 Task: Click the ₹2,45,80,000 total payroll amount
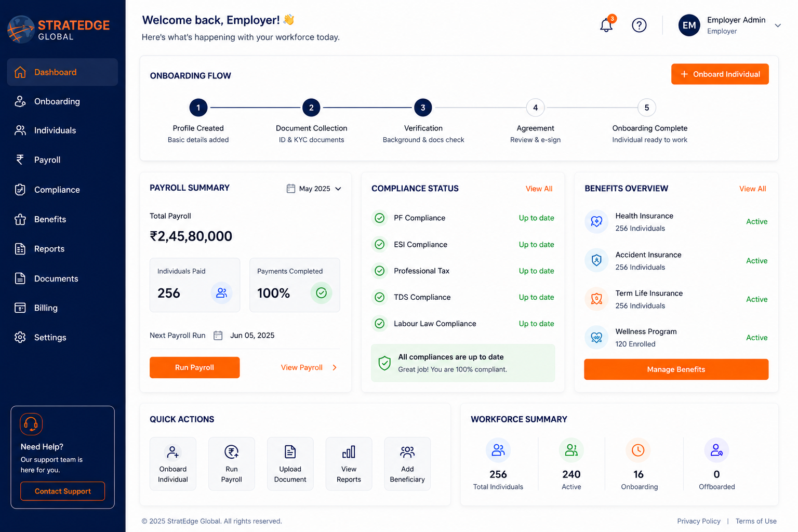[x=191, y=236]
